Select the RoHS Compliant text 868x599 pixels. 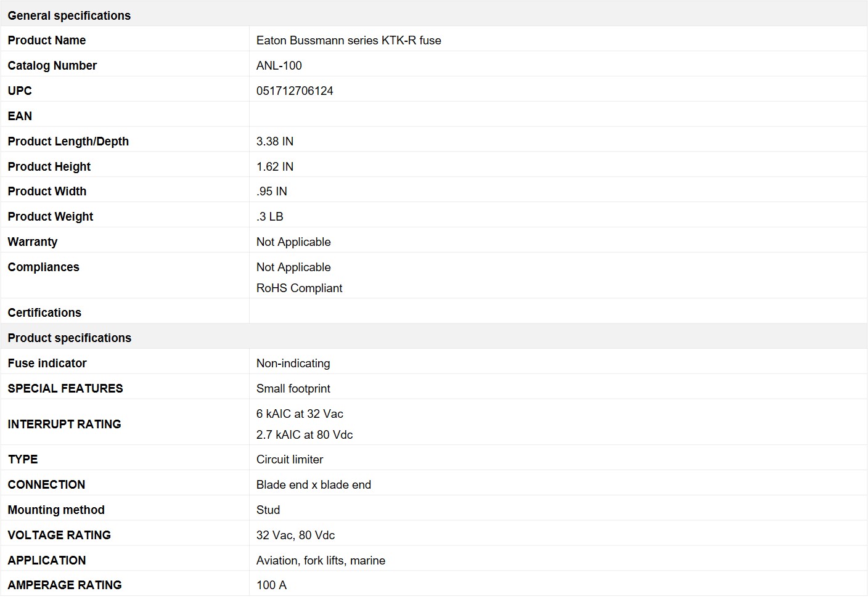pos(299,288)
